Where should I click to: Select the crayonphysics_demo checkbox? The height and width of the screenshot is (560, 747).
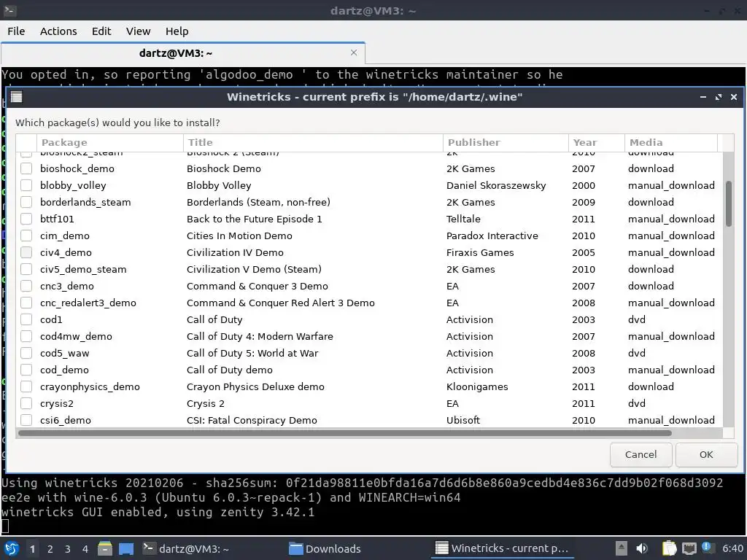(26, 386)
